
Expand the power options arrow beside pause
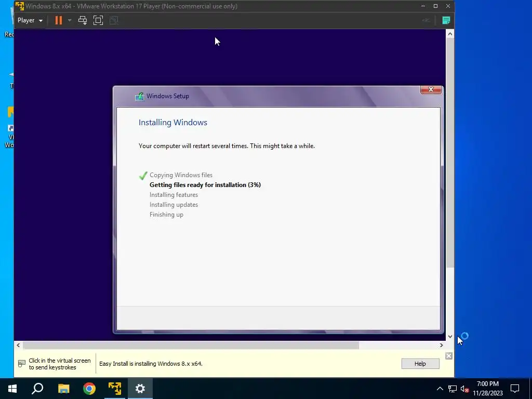pos(70,20)
